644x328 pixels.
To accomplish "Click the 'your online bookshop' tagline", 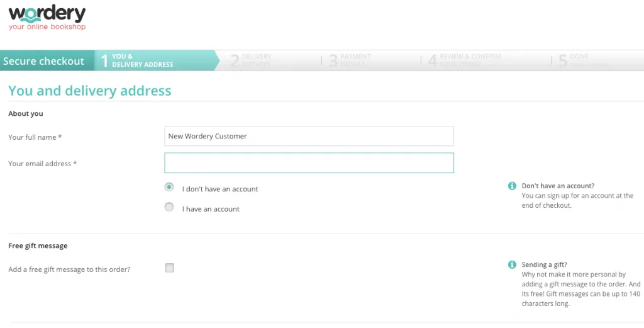I will pos(47,27).
